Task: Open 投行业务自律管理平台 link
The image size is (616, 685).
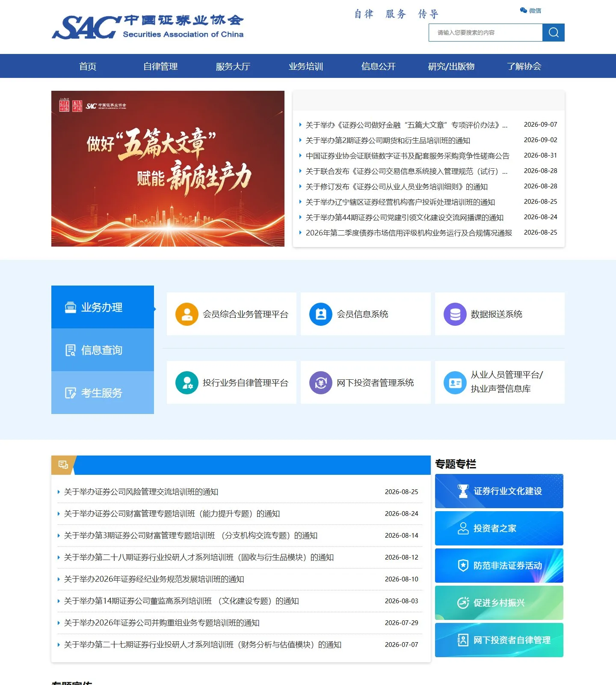Action: click(231, 382)
